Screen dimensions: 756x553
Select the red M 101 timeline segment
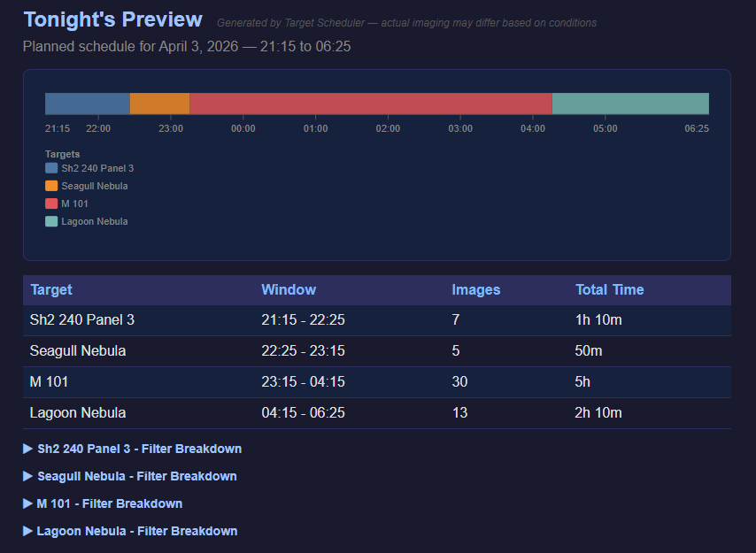[x=370, y=104]
